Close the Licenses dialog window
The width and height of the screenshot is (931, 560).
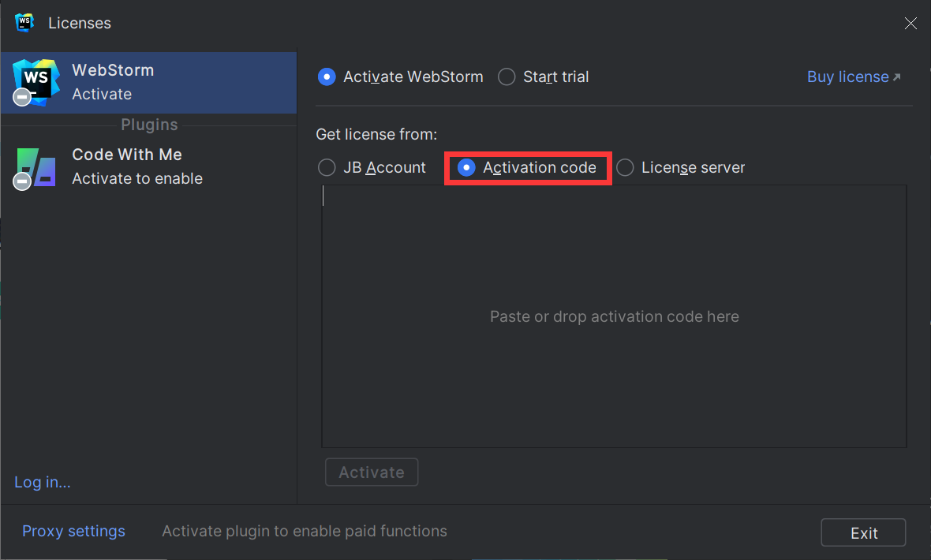coord(910,24)
